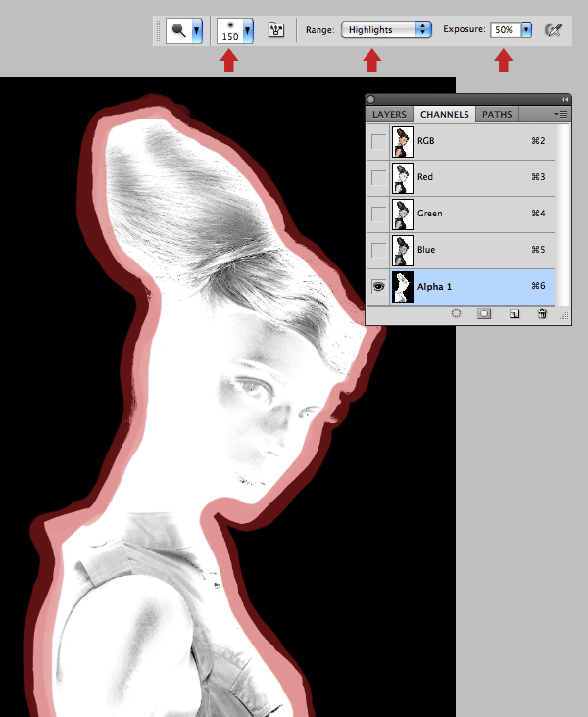Click the Exposure 50% input field
The height and width of the screenshot is (717, 588).
click(x=506, y=30)
